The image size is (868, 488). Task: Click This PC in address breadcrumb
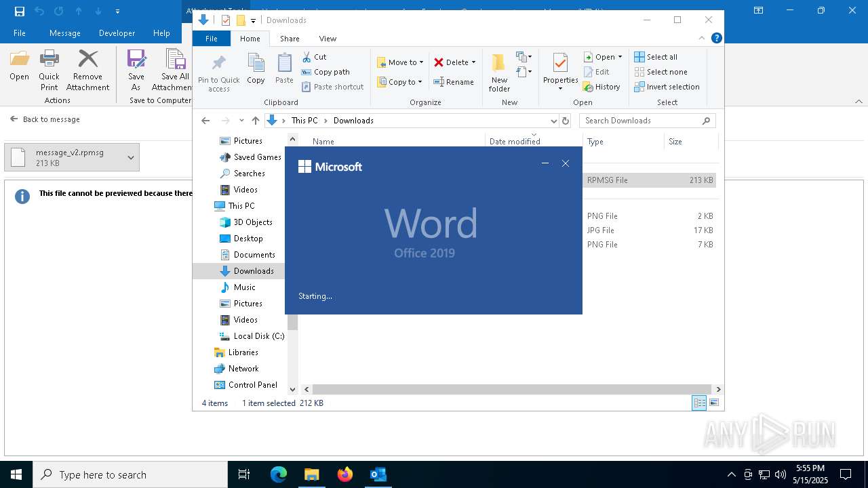click(x=304, y=121)
